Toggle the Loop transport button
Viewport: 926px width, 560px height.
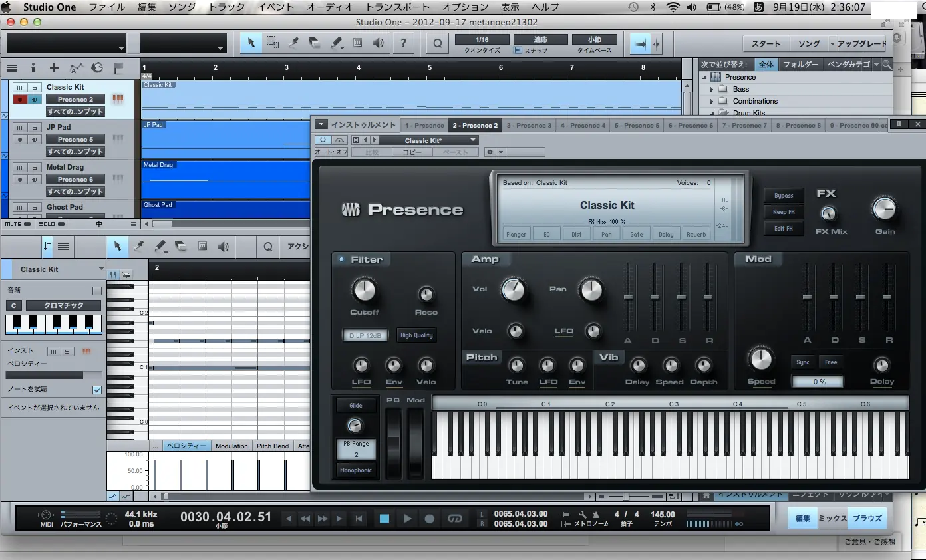tap(455, 519)
